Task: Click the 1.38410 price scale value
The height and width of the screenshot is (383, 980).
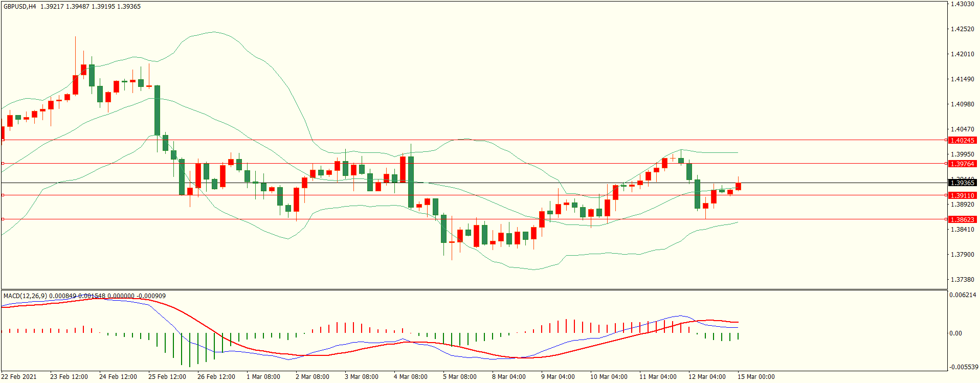Action: 962,230
